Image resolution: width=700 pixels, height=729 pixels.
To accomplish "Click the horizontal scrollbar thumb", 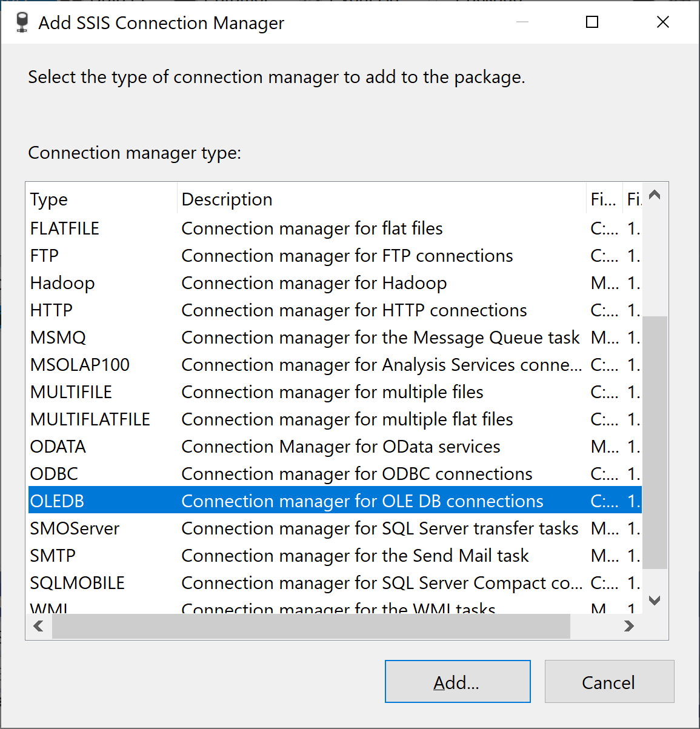I will tap(311, 626).
